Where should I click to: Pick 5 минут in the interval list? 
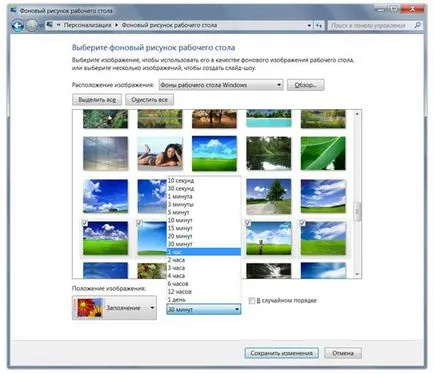click(x=203, y=212)
